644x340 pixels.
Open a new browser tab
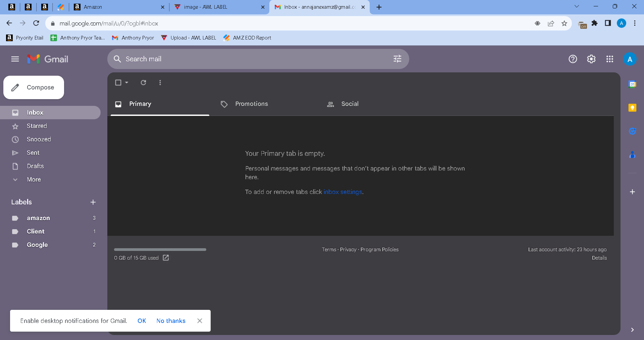coord(379,7)
